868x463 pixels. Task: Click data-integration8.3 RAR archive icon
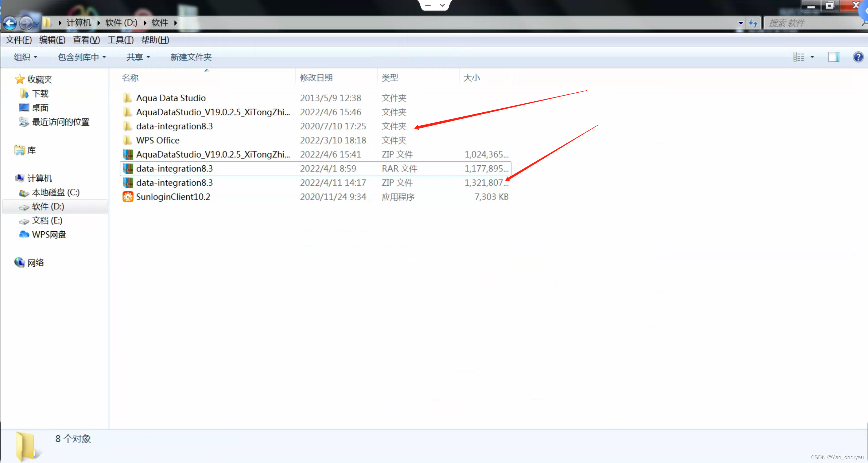point(128,168)
